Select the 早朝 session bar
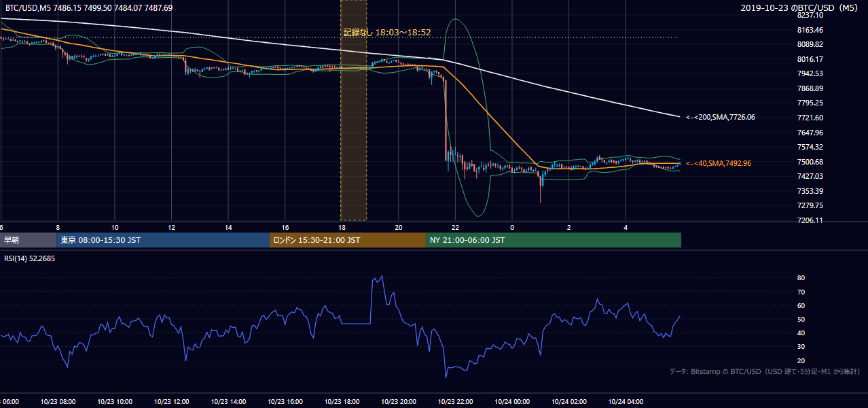The height and width of the screenshot is (408, 868). click(x=29, y=240)
